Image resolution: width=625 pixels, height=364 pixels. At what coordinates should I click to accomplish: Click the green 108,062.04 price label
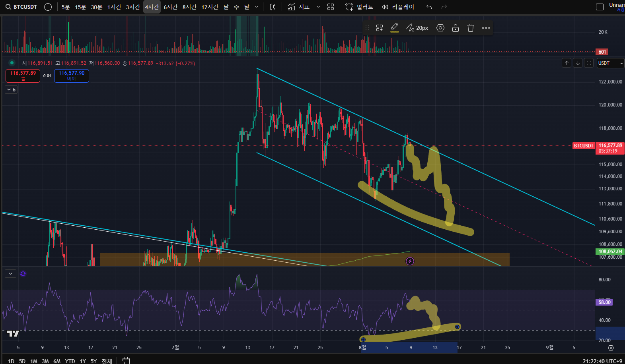coord(610,252)
